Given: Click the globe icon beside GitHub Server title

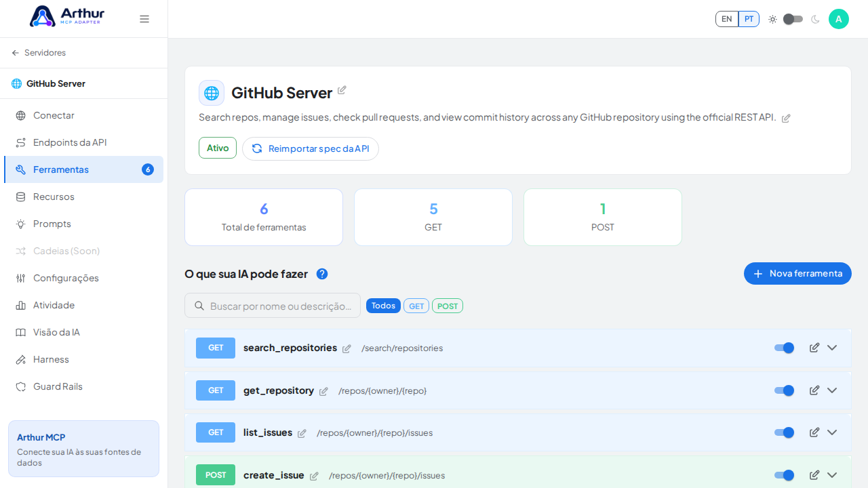Looking at the screenshot, I should (212, 93).
